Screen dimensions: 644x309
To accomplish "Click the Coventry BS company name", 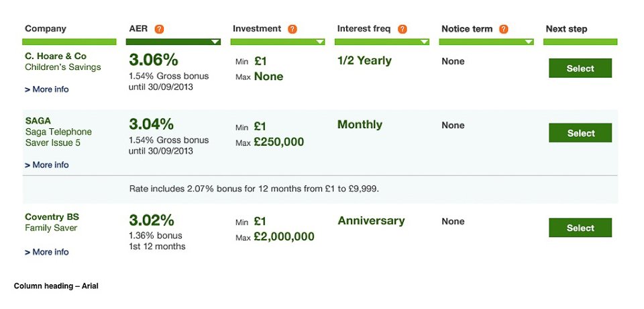I will click(x=52, y=217).
